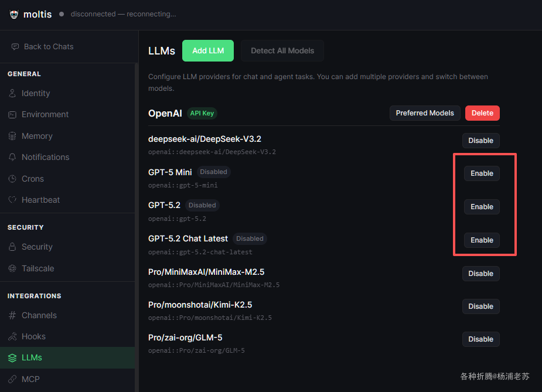
Task: Click the model ID openai::gpt-5-mini
Action: (x=183, y=185)
